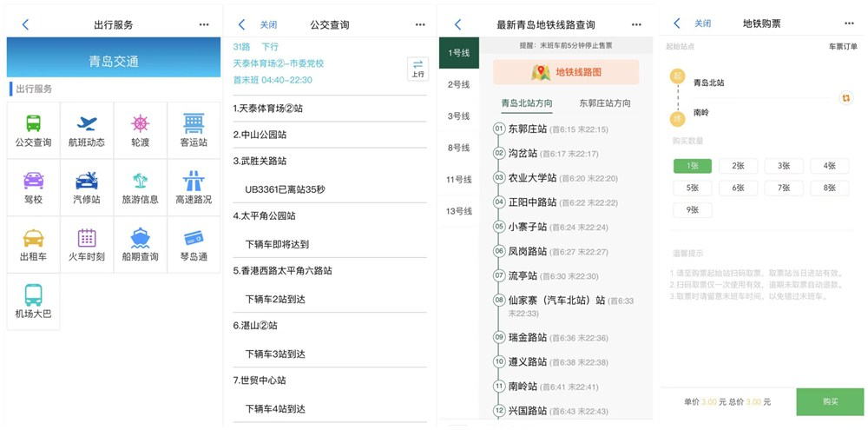Select 3号线 in the line list
The image size is (868, 430).
(459, 116)
